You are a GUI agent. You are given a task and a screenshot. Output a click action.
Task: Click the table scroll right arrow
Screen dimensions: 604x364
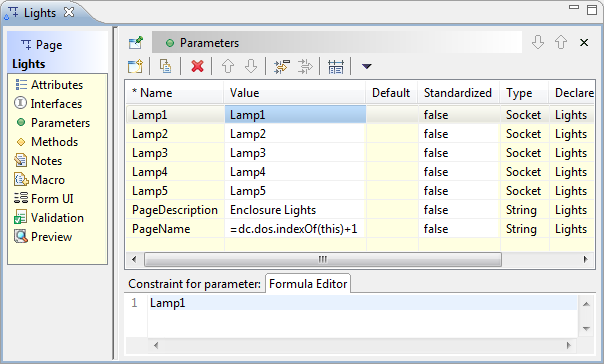pyautogui.click(x=586, y=259)
